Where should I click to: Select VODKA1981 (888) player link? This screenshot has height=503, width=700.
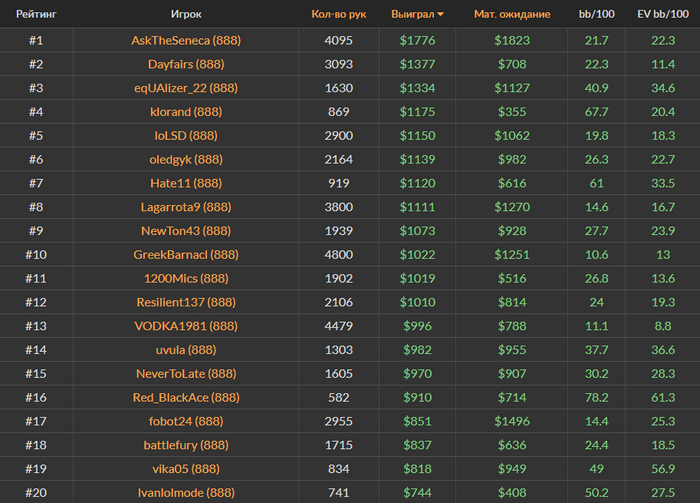coord(186,326)
